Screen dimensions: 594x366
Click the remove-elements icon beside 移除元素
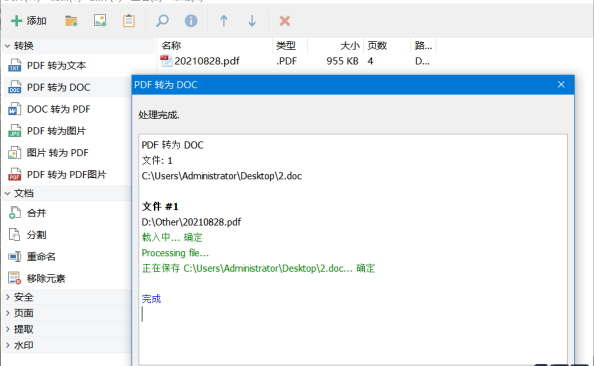coord(15,278)
